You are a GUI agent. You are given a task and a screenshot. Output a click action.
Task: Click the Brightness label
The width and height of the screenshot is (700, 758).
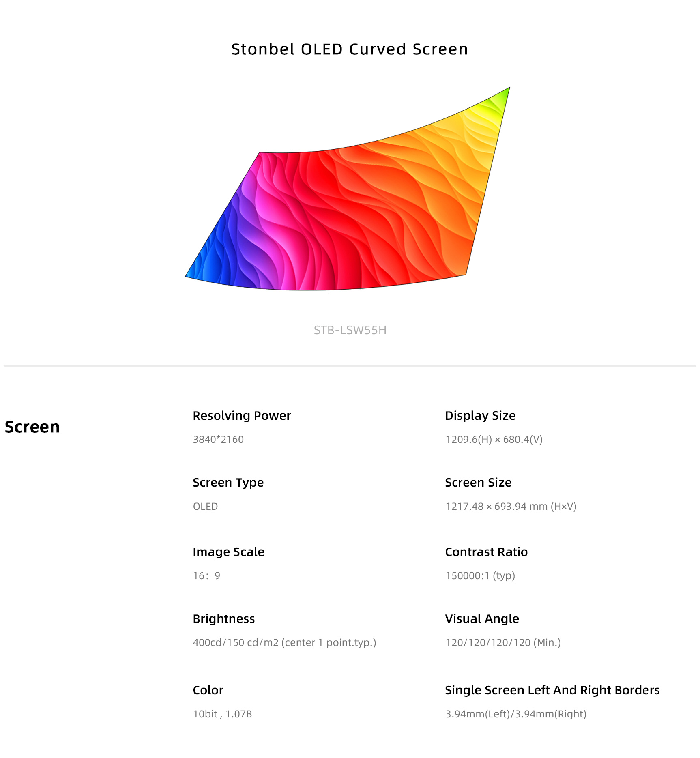[x=224, y=619]
